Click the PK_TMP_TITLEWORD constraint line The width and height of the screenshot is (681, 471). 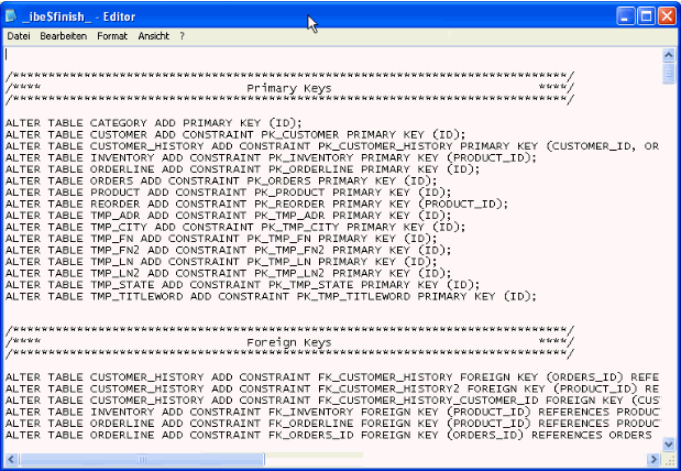click(270, 296)
